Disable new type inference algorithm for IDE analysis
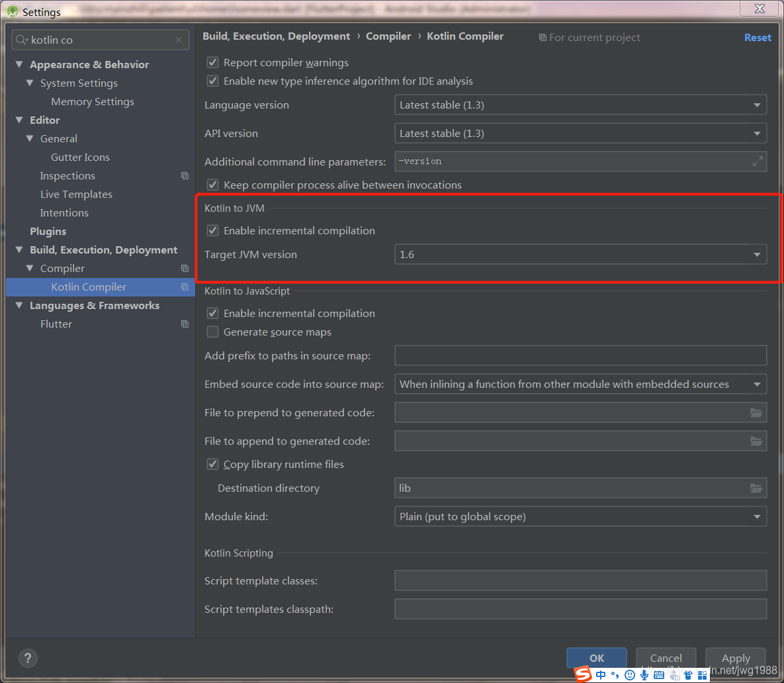 [212, 81]
